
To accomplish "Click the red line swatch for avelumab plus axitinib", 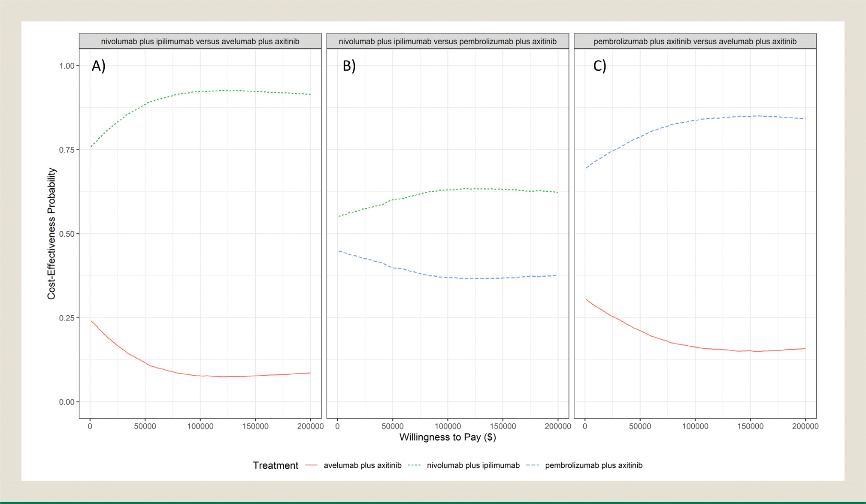I will coord(311,465).
